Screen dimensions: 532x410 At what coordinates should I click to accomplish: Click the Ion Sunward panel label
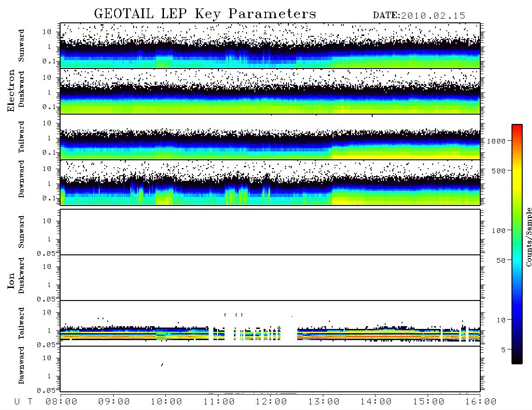[x=21, y=232]
